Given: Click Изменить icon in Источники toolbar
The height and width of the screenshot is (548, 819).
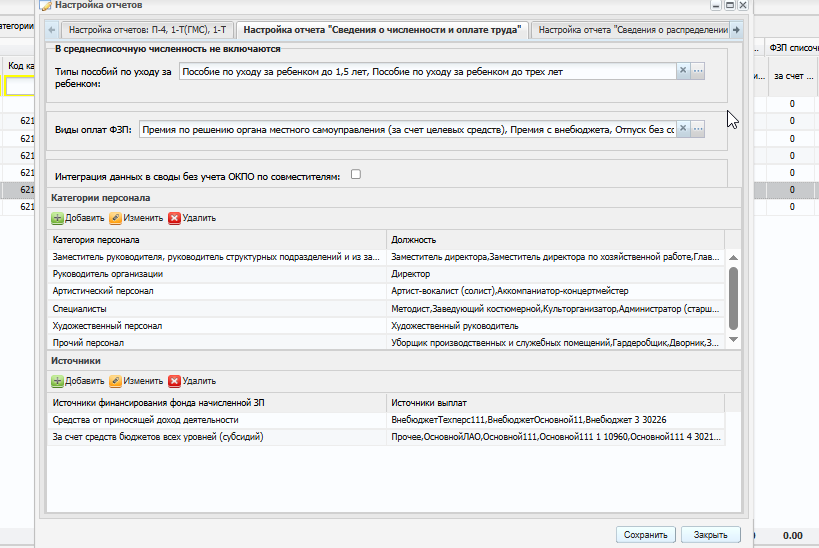Looking at the screenshot, I should click(x=116, y=381).
